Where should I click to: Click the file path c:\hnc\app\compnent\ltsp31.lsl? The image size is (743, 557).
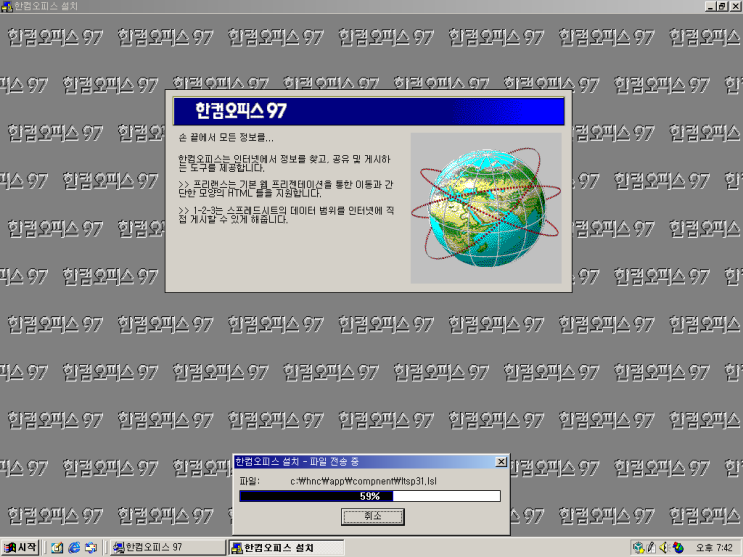363,481
